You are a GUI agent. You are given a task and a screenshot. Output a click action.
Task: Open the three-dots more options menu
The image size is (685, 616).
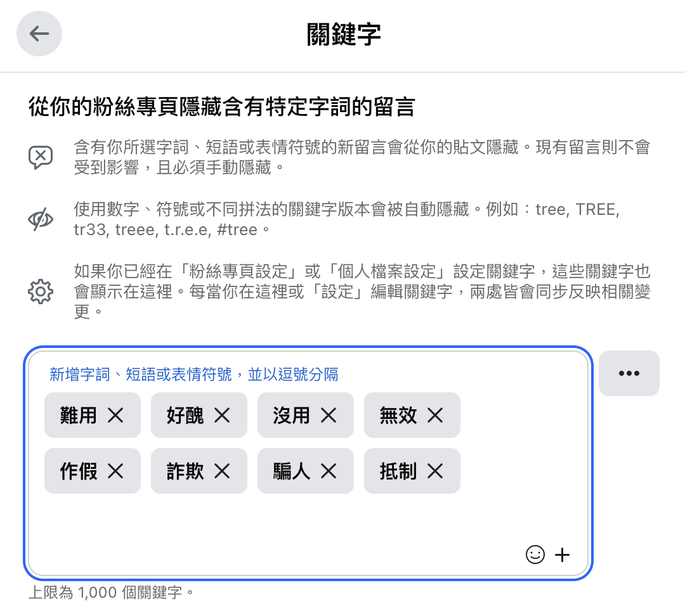(x=629, y=373)
